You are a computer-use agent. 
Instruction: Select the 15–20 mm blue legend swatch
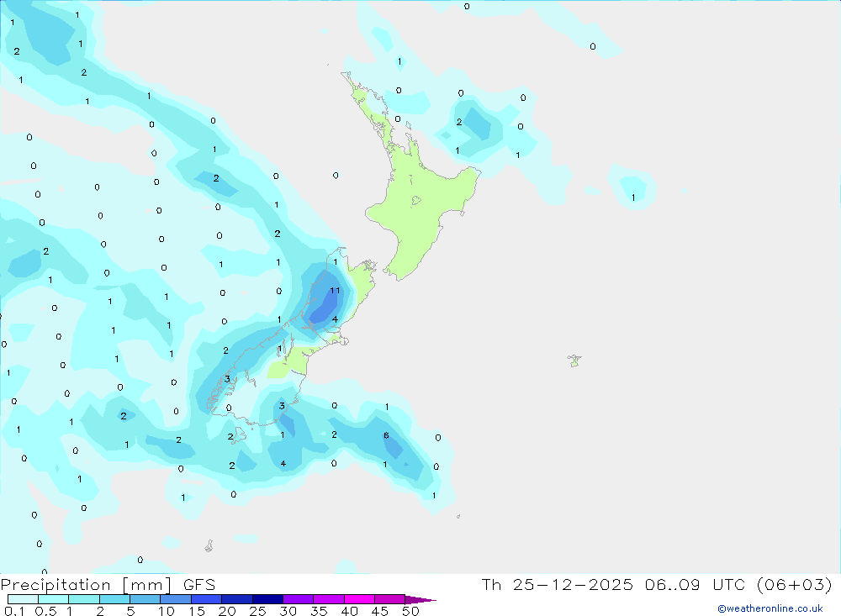tap(207, 599)
